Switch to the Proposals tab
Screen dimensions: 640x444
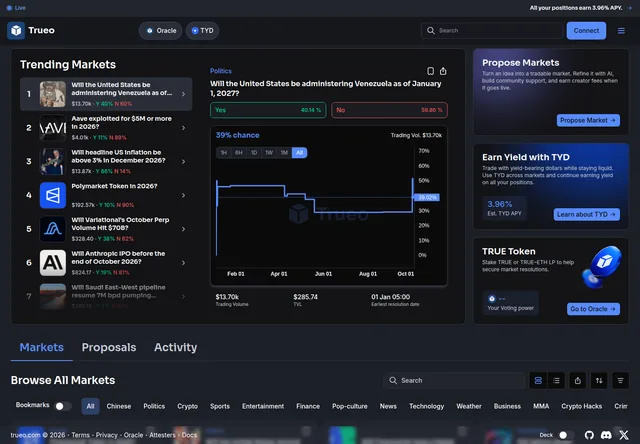coord(109,347)
